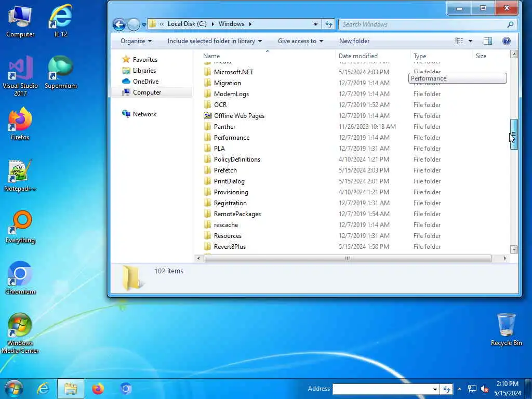Sort by the Type column header
532x399 pixels.
[420, 56]
